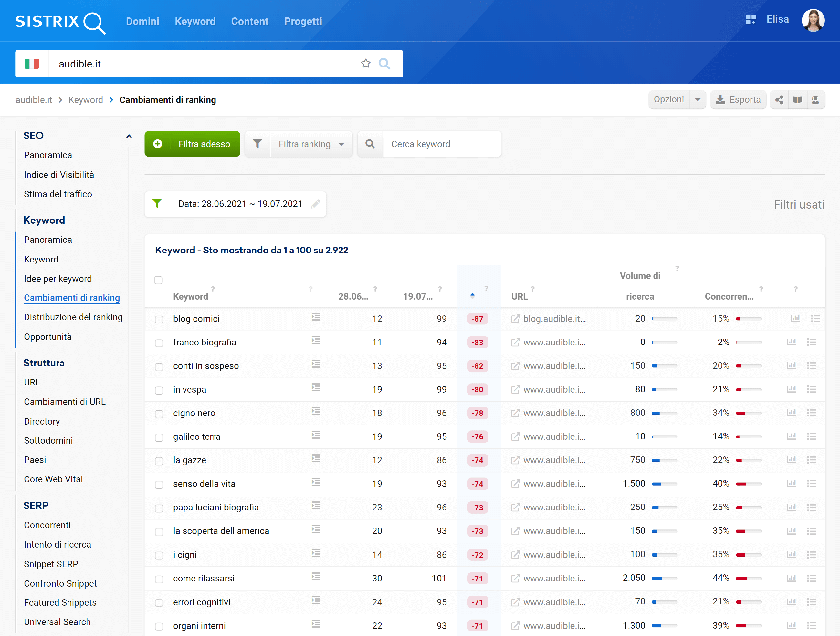Click the share icon next to Esporta
The width and height of the screenshot is (840, 636).
pos(780,100)
